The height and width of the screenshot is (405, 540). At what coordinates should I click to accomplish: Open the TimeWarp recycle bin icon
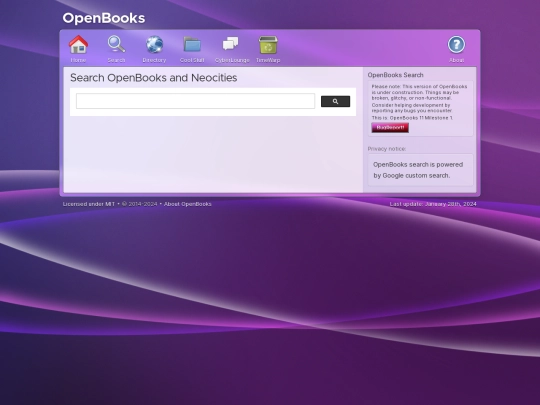[268, 45]
